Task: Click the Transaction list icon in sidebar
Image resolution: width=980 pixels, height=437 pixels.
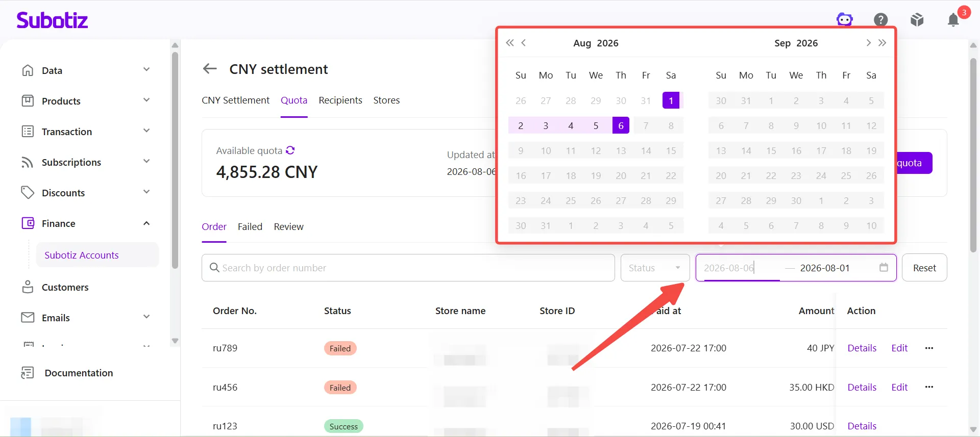Action: tap(28, 131)
